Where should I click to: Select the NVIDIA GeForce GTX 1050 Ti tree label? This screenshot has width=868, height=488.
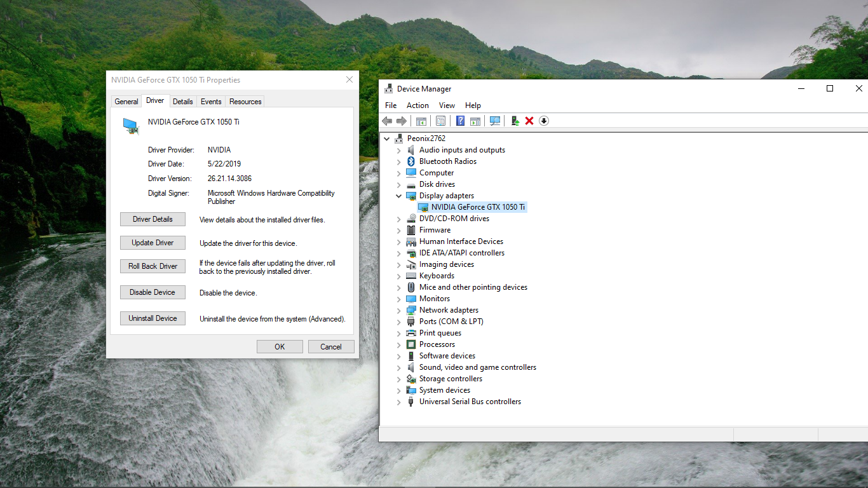click(478, 207)
